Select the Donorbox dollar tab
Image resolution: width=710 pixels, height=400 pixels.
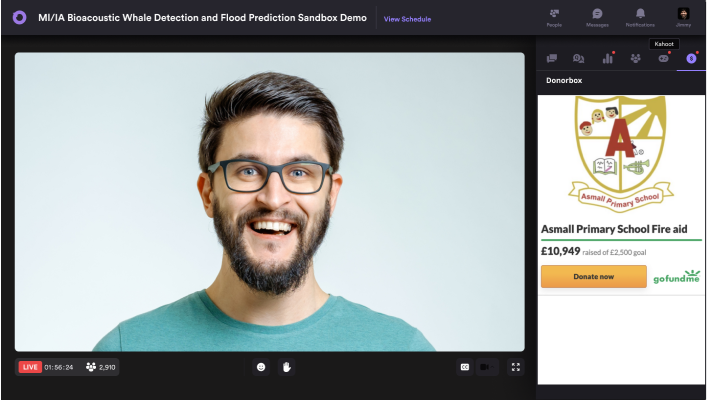691,59
